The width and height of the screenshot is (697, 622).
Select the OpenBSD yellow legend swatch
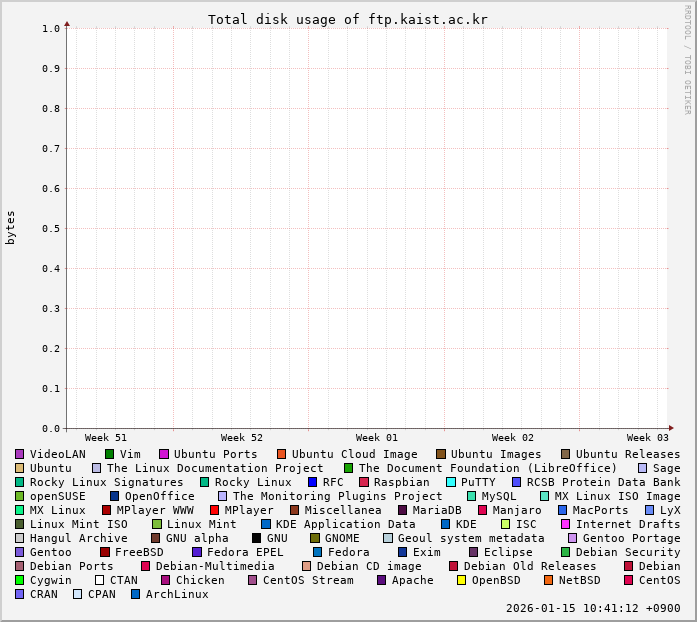[461, 580]
